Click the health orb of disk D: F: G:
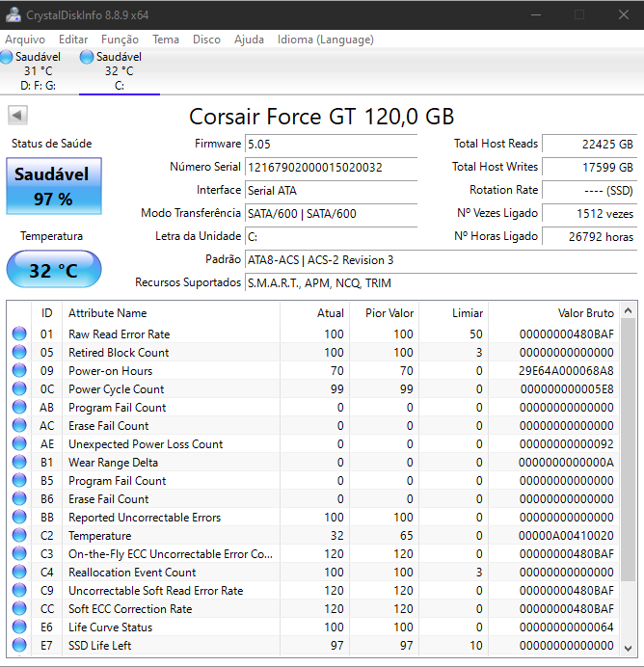 pyautogui.click(x=7, y=57)
